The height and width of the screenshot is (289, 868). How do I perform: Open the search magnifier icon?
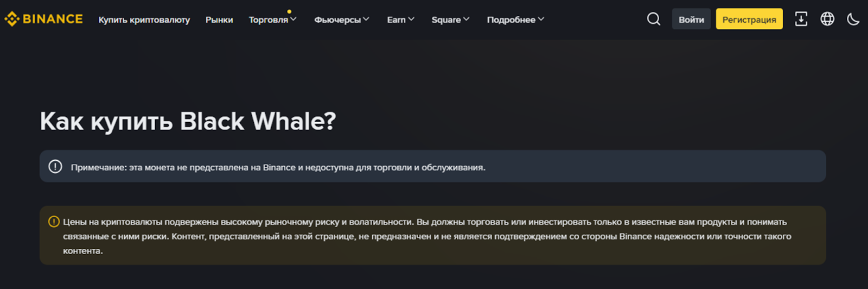pos(654,19)
